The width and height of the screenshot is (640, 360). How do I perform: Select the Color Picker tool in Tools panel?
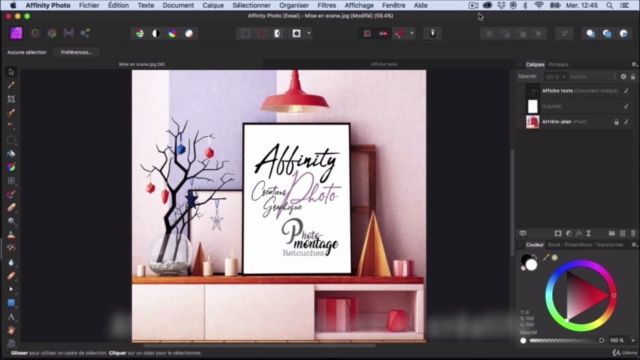tap(11, 85)
